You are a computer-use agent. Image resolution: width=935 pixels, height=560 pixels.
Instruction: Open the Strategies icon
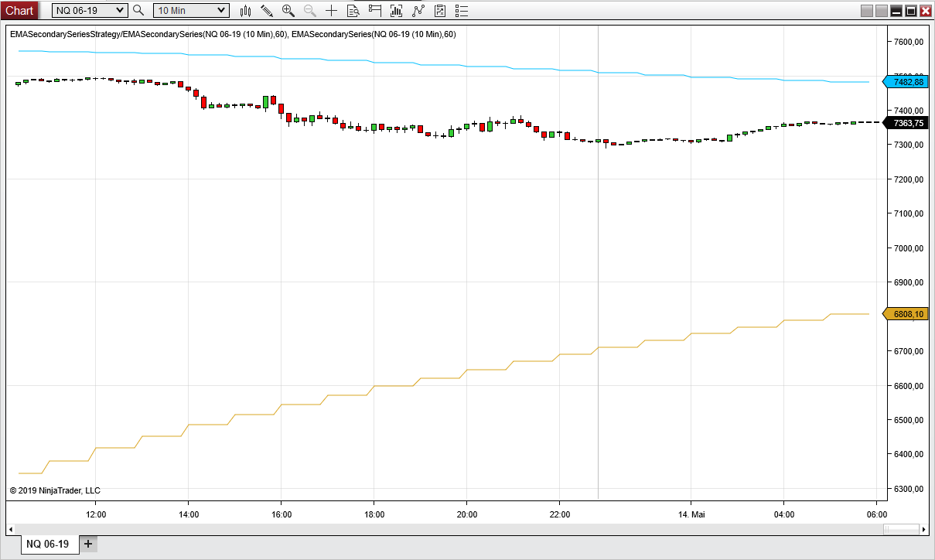click(x=440, y=11)
